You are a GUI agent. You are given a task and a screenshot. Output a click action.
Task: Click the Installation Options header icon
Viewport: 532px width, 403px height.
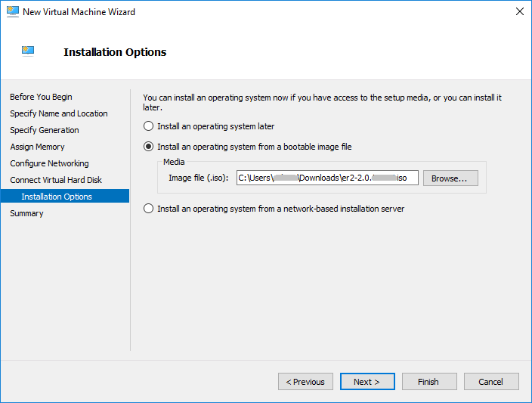(28, 51)
